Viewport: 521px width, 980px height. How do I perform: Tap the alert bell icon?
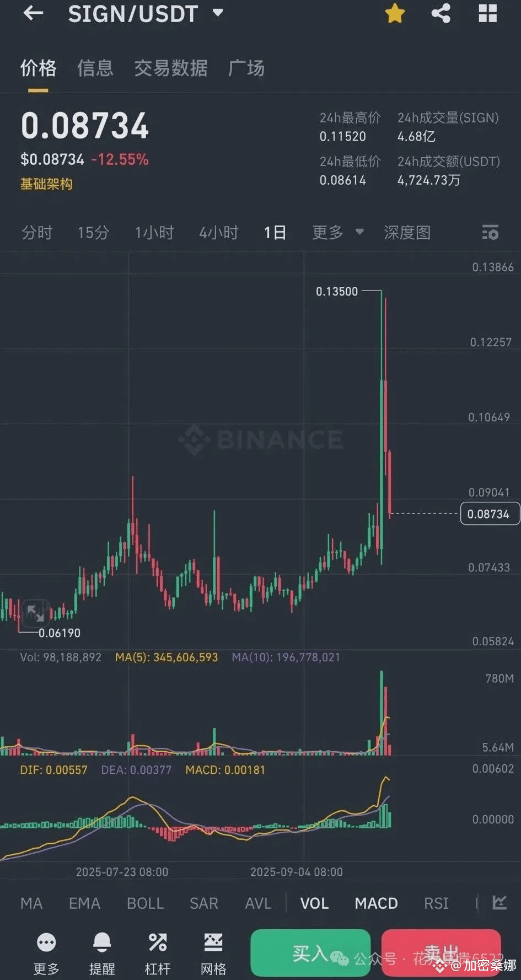pyautogui.click(x=102, y=943)
